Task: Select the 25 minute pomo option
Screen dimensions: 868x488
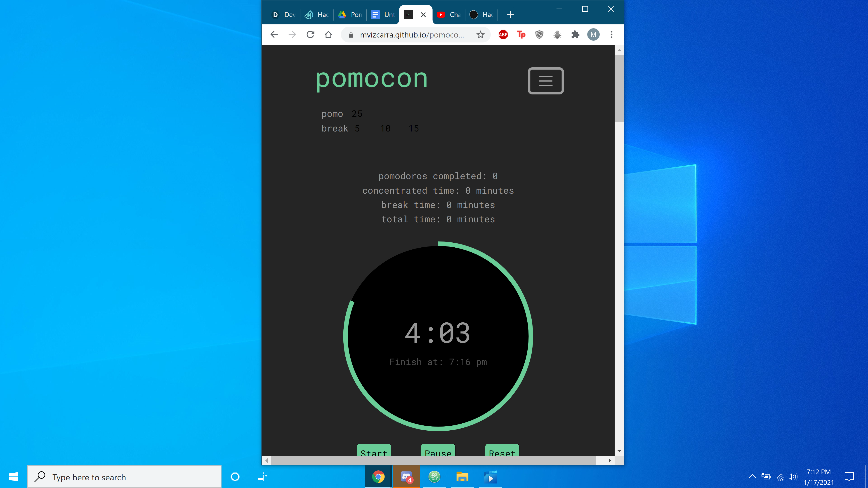Action: (357, 114)
